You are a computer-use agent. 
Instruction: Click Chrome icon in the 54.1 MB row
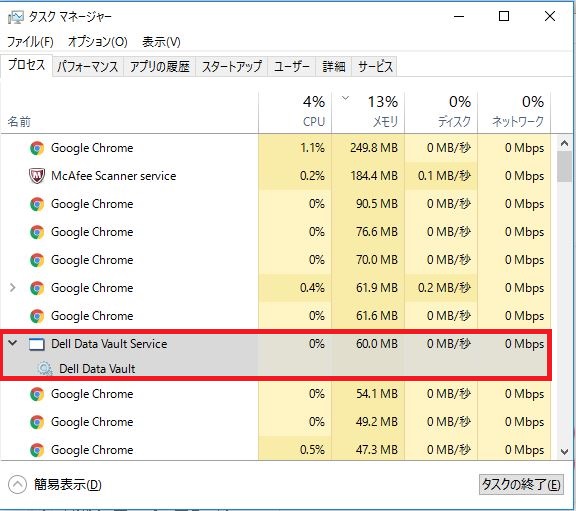[37, 394]
